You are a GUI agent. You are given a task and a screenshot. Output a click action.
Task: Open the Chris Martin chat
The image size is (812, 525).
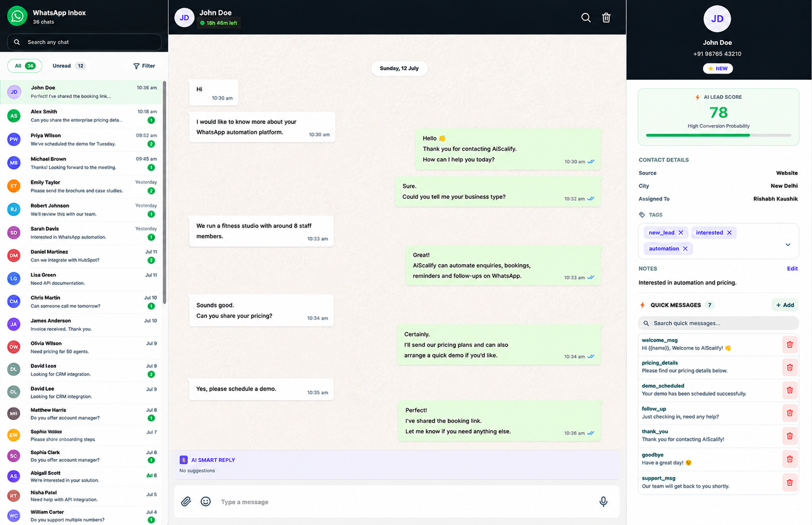(x=82, y=302)
